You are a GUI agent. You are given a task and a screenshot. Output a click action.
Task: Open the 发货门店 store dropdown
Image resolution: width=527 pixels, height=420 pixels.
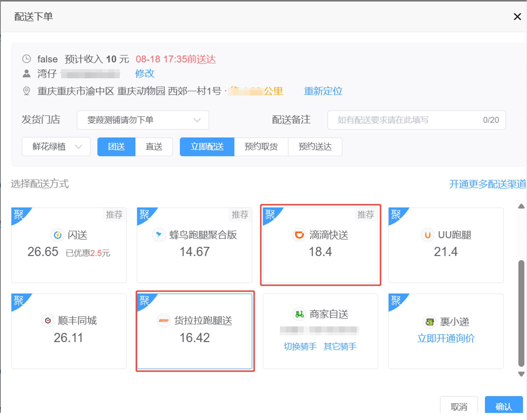(143, 120)
